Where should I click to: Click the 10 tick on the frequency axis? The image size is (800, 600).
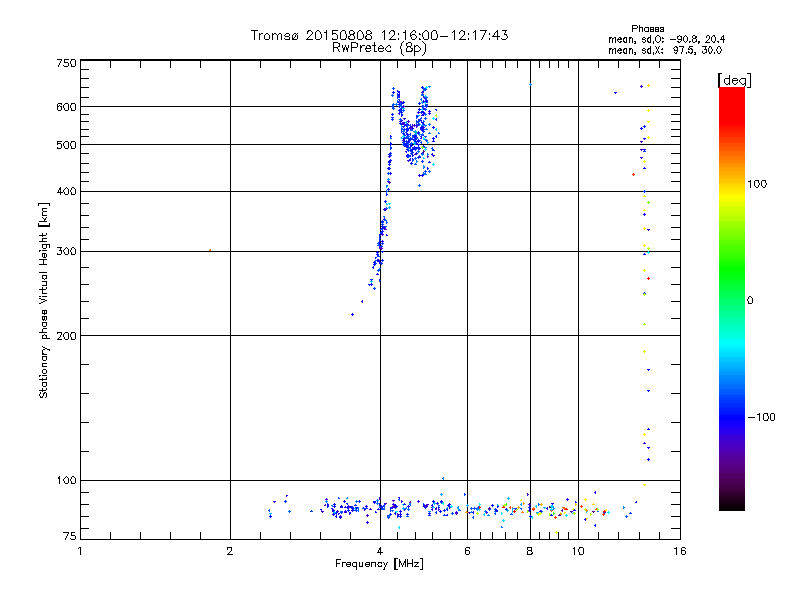[x=578, y=551]
